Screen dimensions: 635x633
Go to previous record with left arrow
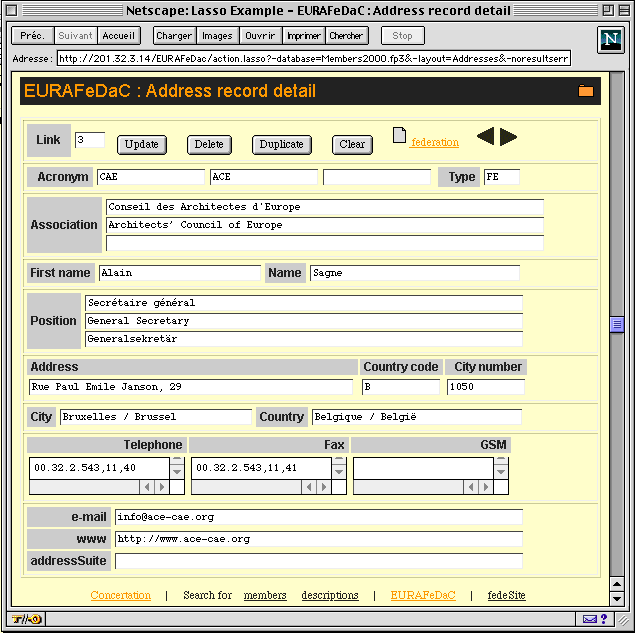pyautogui.click(x=485, y=136)
